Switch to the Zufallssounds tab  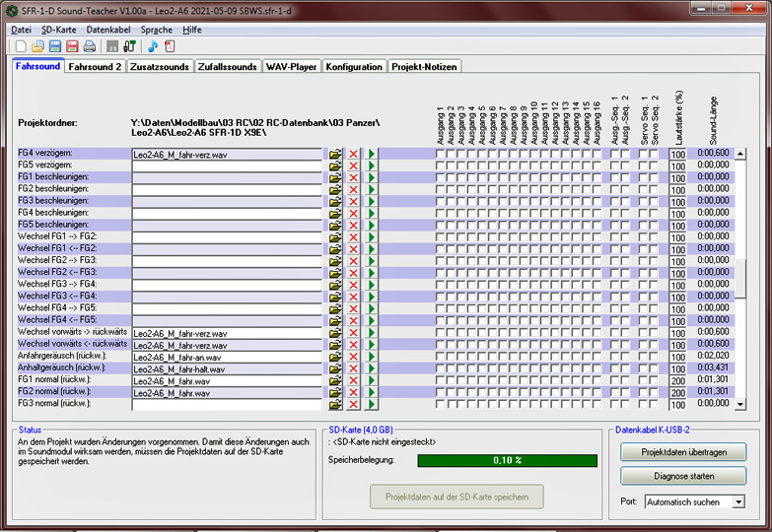coord(228,66)
